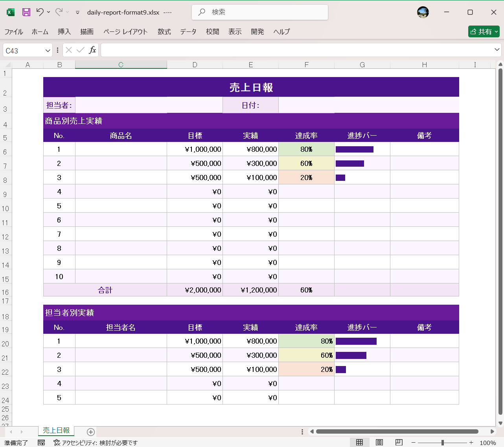The height and width of the screenshot is (447, 504).
Task: Open Customize Quick Access Toolbar dropdown
Action: click(x=77, y=13)
